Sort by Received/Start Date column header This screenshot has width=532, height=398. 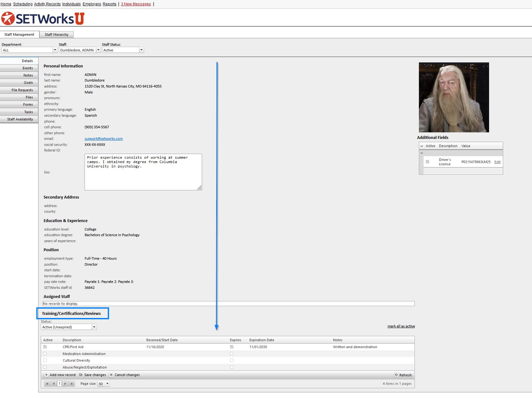click(162, 340)
